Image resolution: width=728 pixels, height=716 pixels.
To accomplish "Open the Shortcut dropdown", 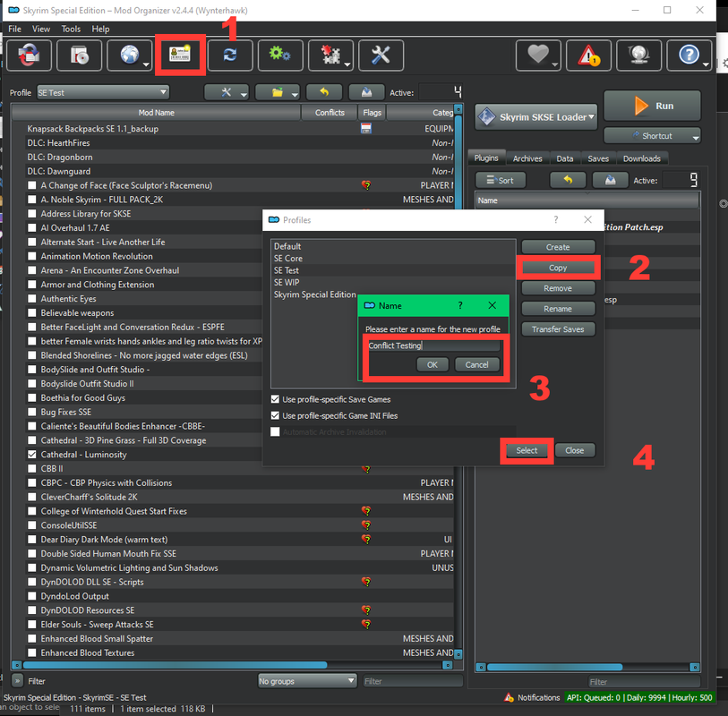I will pos(652,135).
